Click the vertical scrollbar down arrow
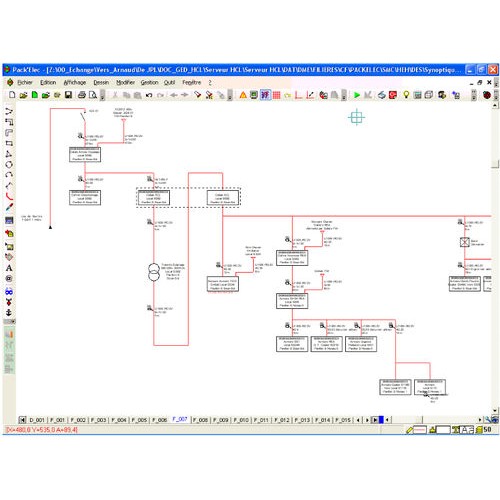This screenshot has height=500, width=500. pos(495,410)
